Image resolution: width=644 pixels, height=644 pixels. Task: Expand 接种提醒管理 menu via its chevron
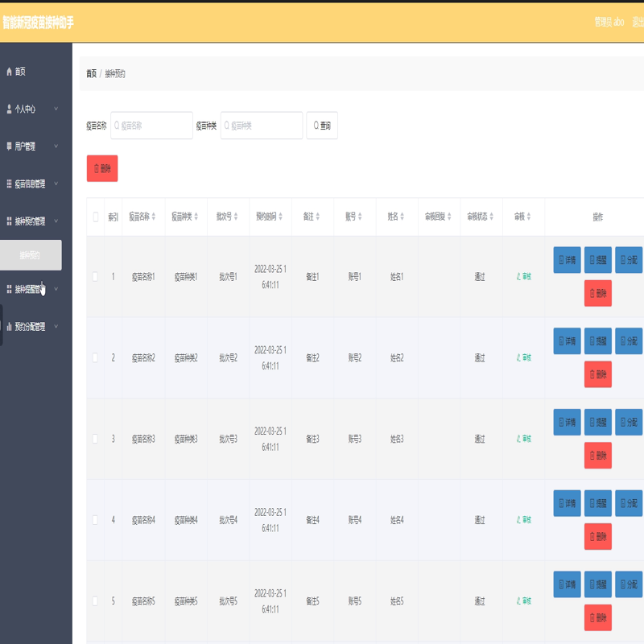tap(56, 289)
